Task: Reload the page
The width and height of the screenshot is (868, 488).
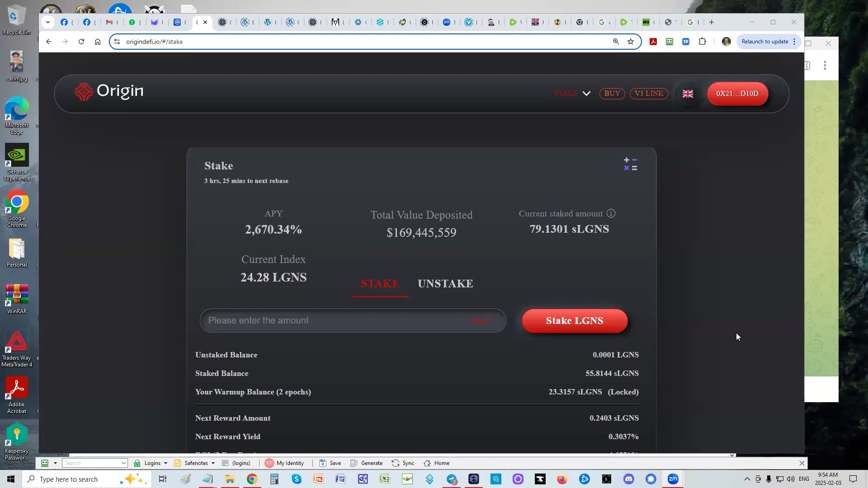Action: coord(81,42)
